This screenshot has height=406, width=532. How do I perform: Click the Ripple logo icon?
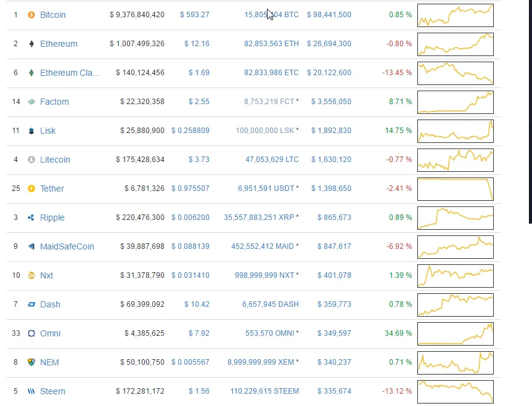[31, 217]
